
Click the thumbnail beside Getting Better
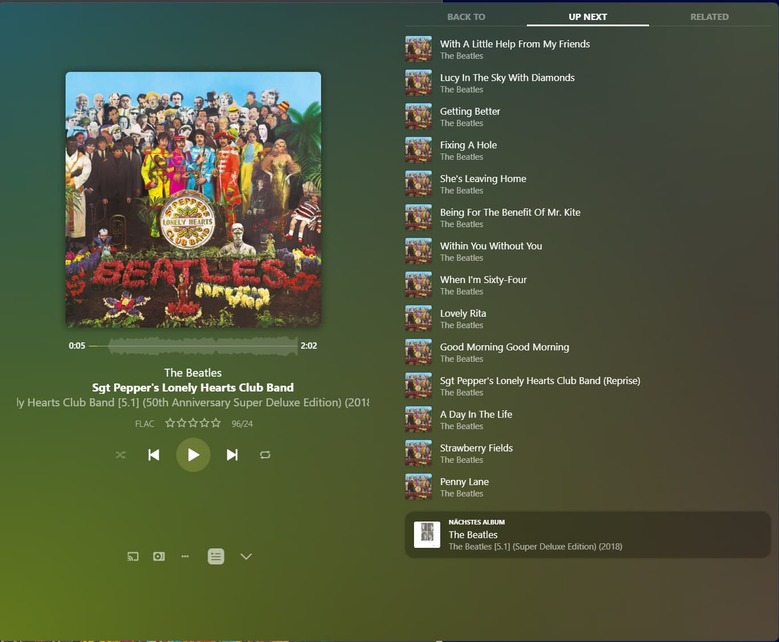[x=418, y=116]
